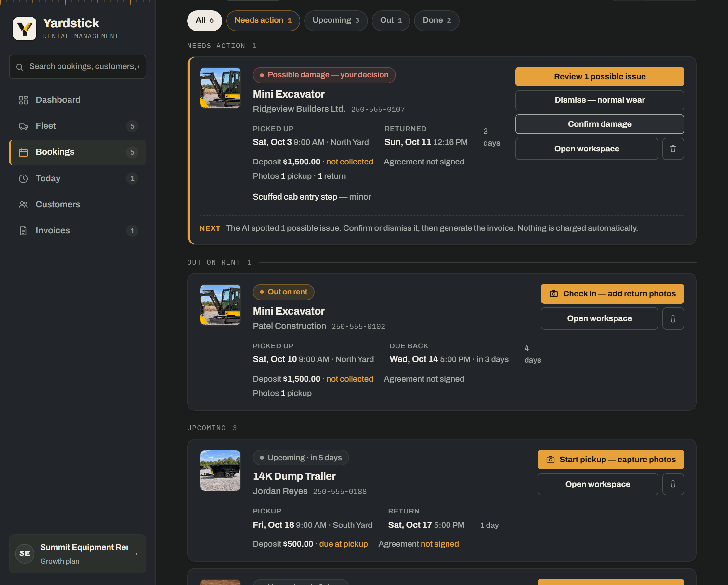This screenshot has width=728, height=585.
Task: Open workspace for Patel Construction booking
Action: [599, 318]
